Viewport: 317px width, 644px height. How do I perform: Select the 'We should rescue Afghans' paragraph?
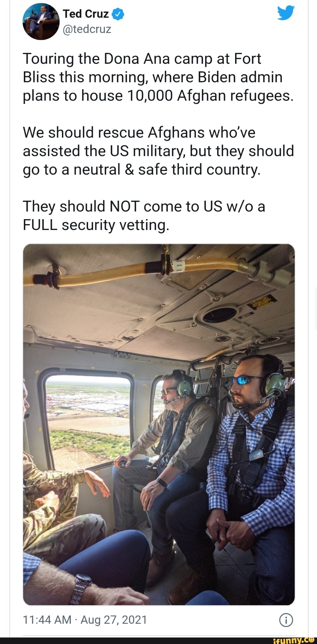pos(158,151)
